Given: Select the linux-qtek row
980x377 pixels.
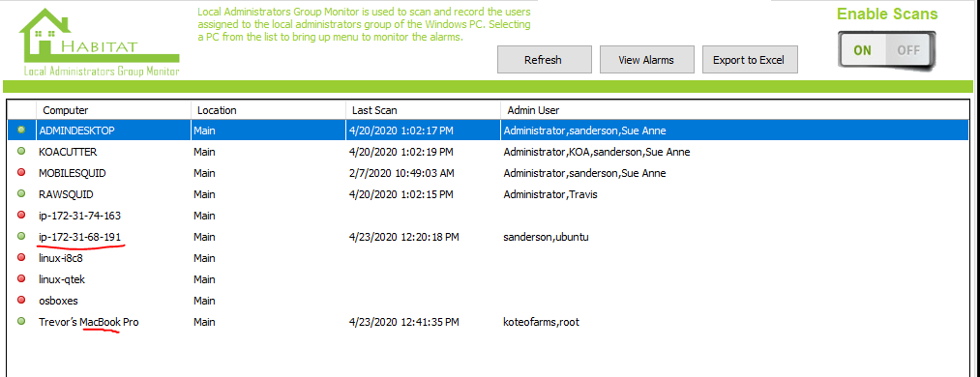Looking at the screenshot, I should coord(488,279).
